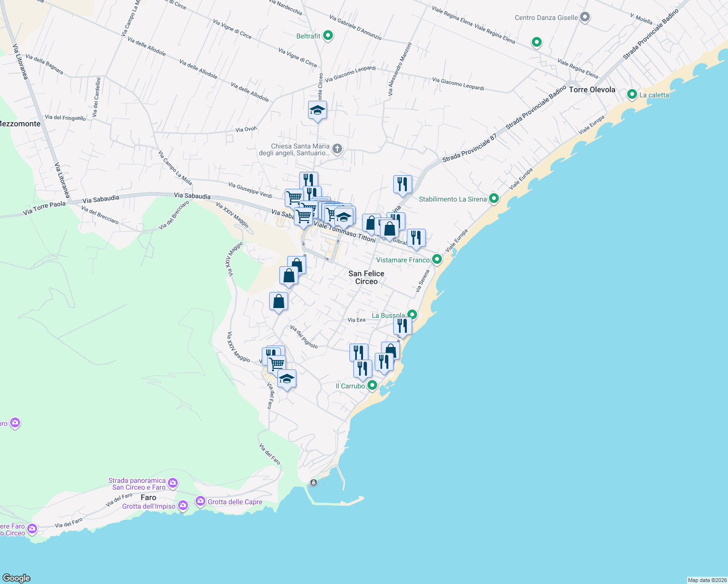Image resolution: width=728 pixels, height=584 pixels.
Task: Click the restaurant icon near La Bussola
Action: pyautogui.click(x=402, y=326)
